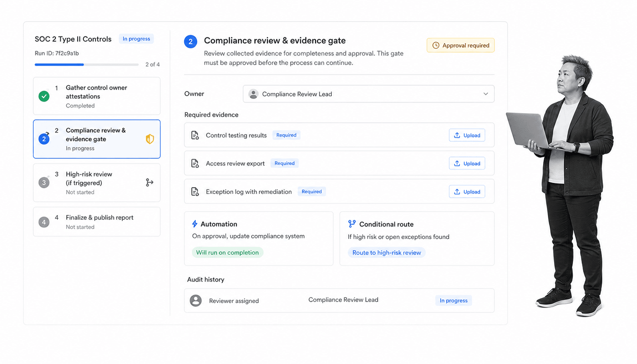The width and height of the screenshot is (637, 364).
Task: Open the High-risk review (if triggered) step
Action: pos(97,182)
